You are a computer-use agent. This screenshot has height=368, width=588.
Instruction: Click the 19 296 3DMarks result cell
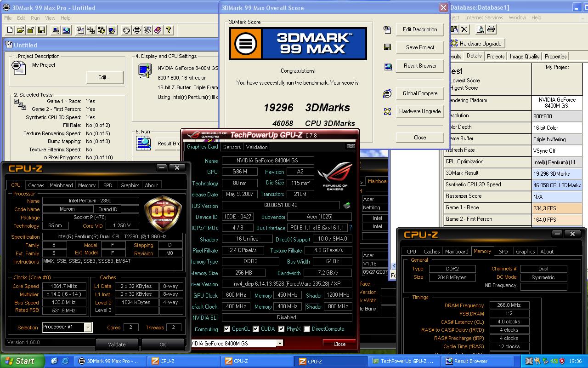pyautogui.click(x=557, y=173)
